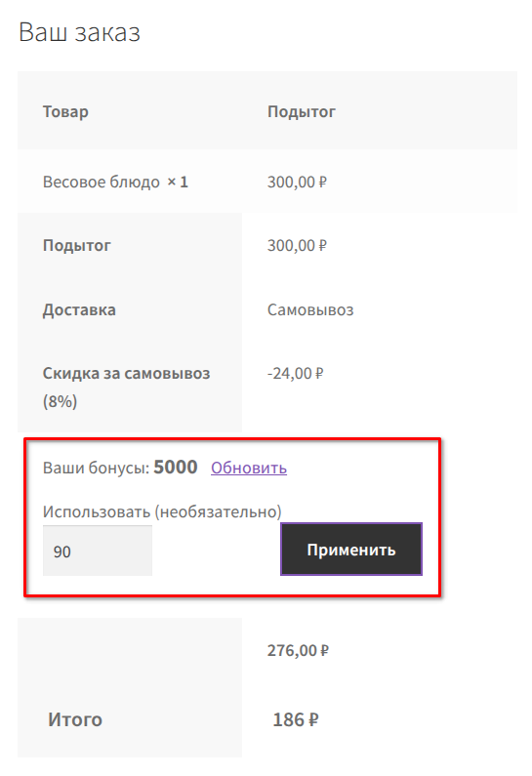The image size is (532, 776).
Task: Click the Весовое блюдо × 1 item
Action: (x=115, y=183)
